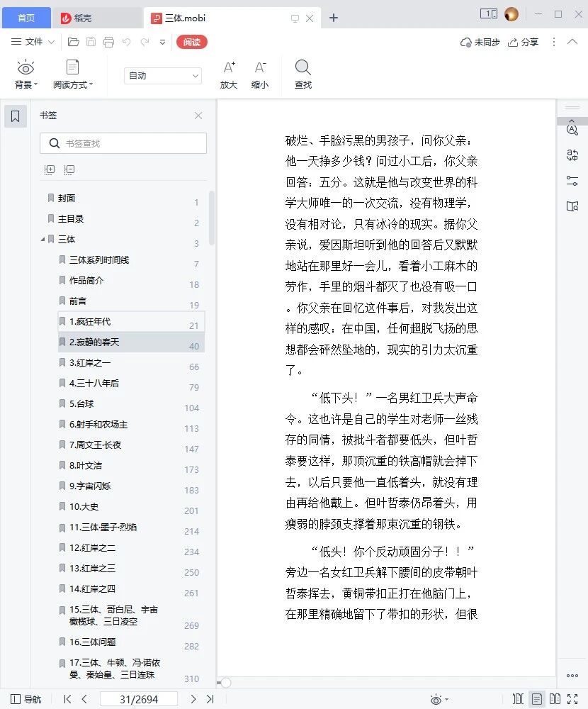Go to the next page arrow

[193, 699]
